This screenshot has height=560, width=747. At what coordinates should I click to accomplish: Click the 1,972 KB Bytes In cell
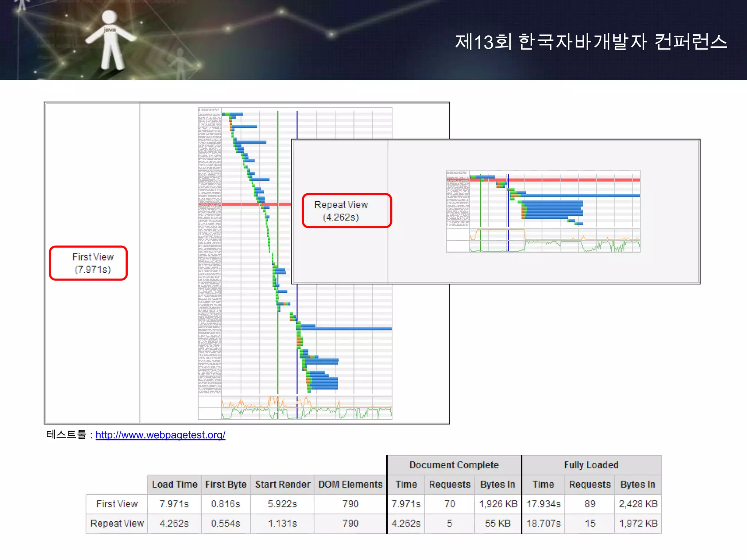(638, 524)
